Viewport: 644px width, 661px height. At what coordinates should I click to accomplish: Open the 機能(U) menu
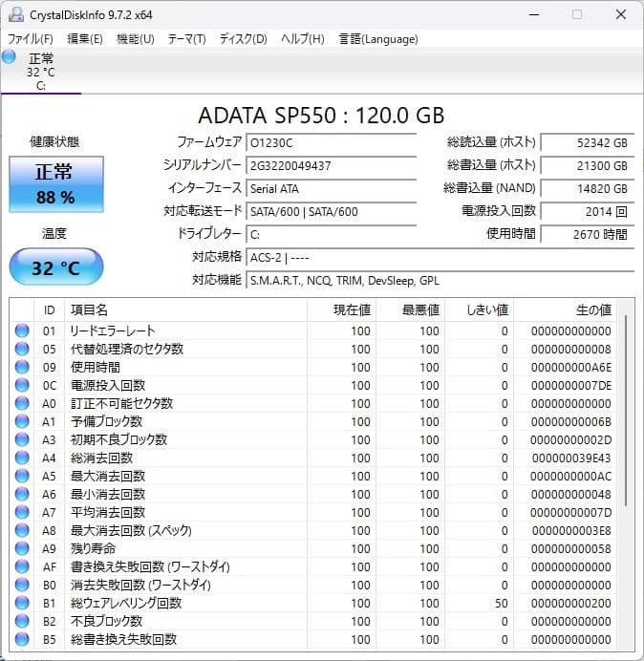[x=136, y=39]
